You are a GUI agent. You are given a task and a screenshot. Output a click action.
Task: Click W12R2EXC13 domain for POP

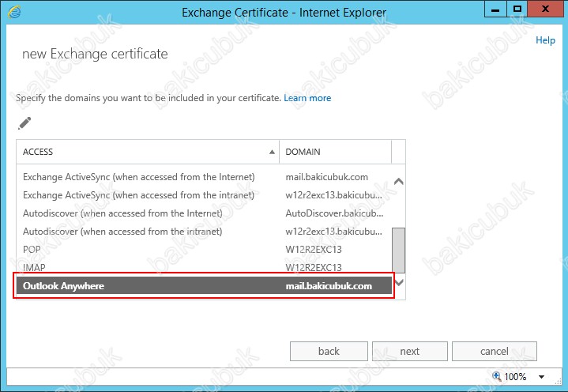coord(314,249)
